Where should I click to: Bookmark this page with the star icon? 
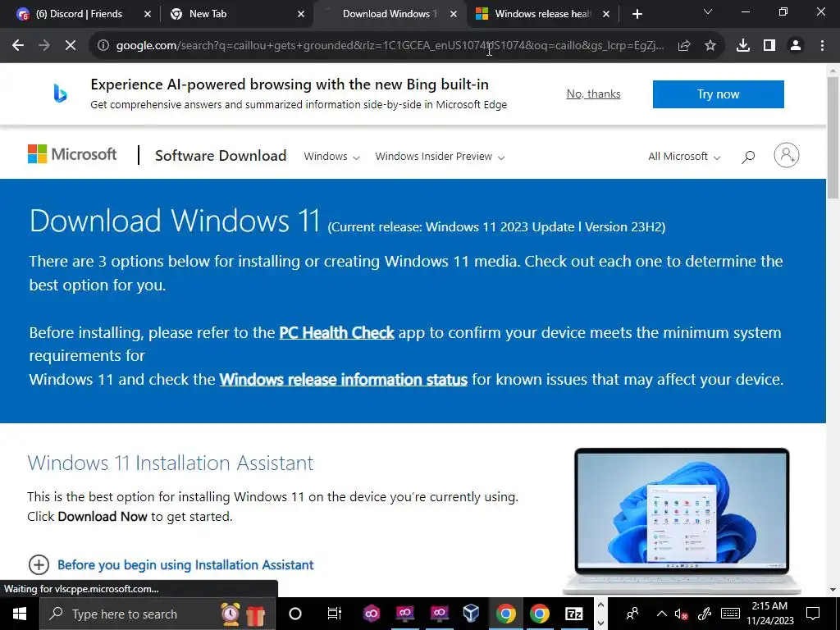click(x=710, y=46)
